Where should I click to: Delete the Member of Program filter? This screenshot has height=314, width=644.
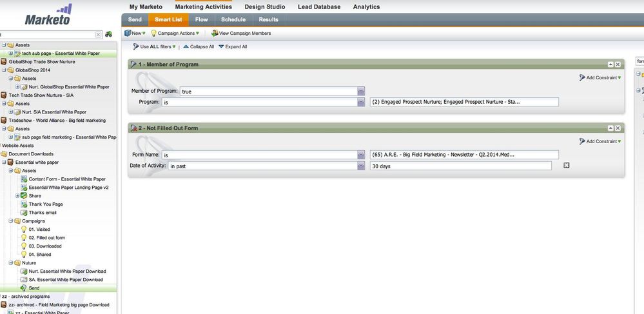click(x=618, y=64)
